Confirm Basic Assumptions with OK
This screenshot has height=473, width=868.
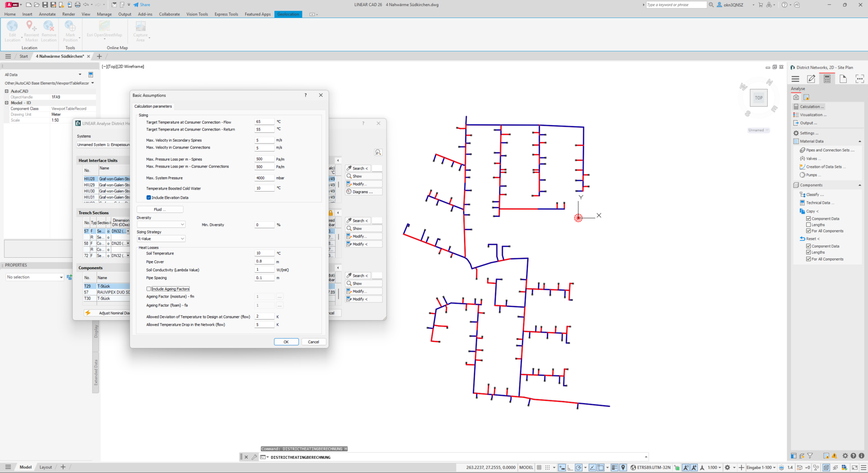coord(286,342)
